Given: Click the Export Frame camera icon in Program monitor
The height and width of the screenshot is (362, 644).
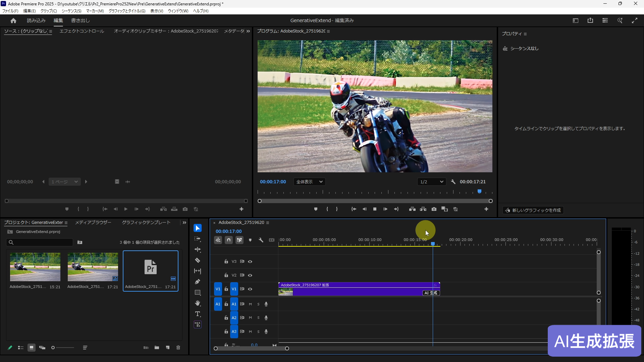Looking at the screenshot, I should pyautogui.click(x=434, y=209).
